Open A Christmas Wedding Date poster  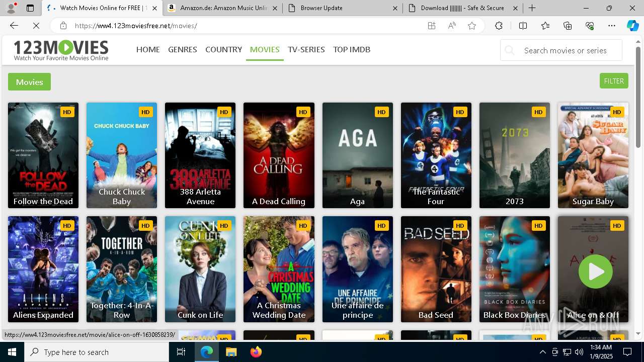click(x=279, y=269)
